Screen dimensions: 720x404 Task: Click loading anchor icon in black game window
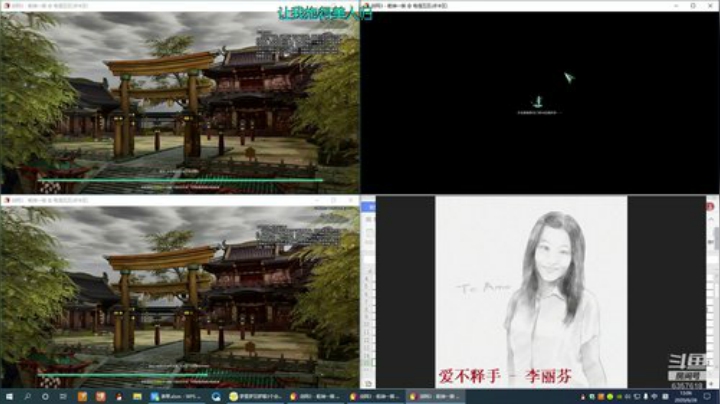(x=538, y=101)
